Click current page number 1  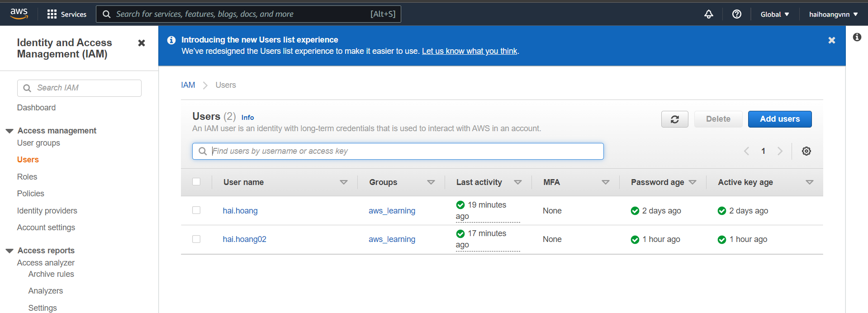[763, 151]
